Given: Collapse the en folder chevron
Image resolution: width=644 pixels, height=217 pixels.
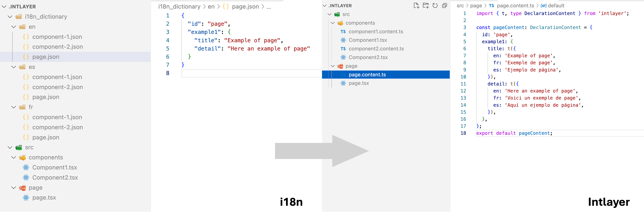Looking at the screenshot, I should pos(14,27).
